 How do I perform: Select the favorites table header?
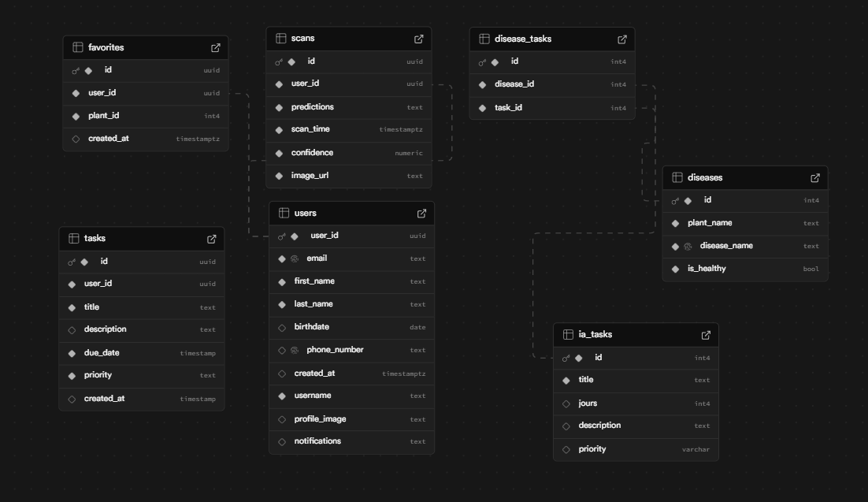pyautogui.click(x=146, y=48)
